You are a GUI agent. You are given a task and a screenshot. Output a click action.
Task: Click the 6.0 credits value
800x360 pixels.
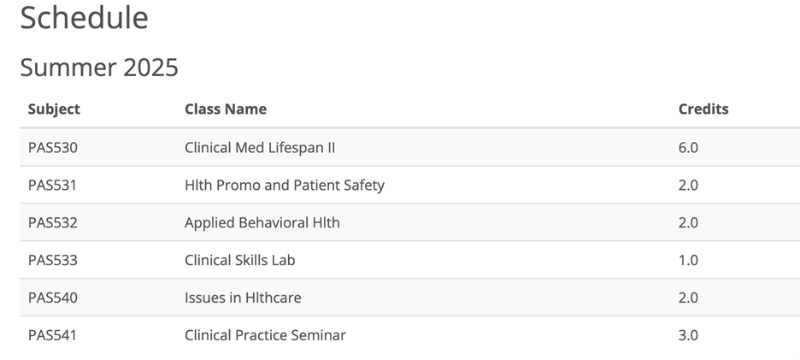point(688,147)
